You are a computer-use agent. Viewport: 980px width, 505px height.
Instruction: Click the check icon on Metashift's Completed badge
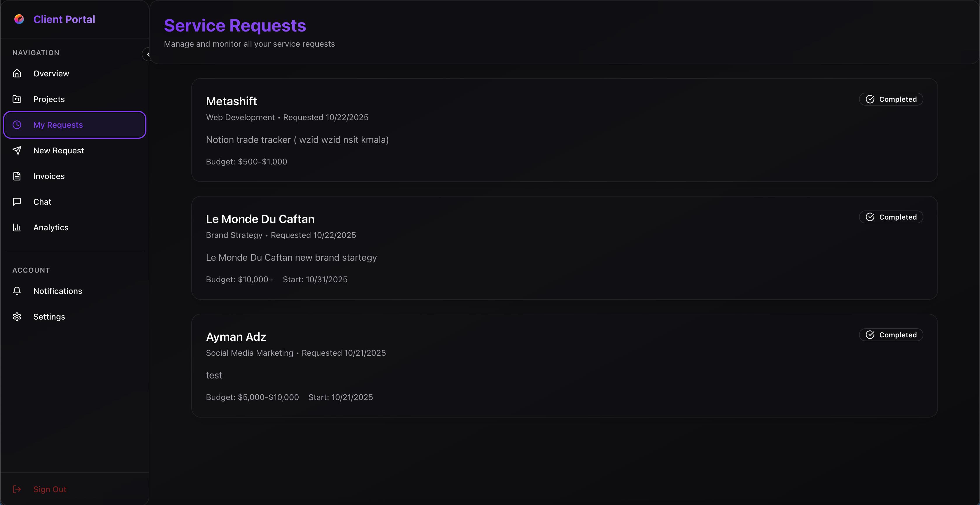click(870, 99)
